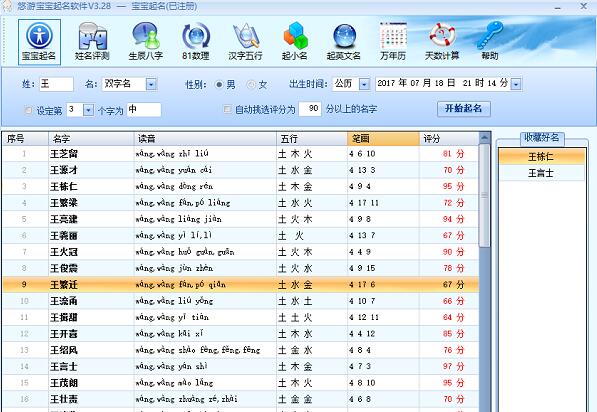The image size is (597, 412).
Task: Open the 万年历 calendar
Action: 393,42
